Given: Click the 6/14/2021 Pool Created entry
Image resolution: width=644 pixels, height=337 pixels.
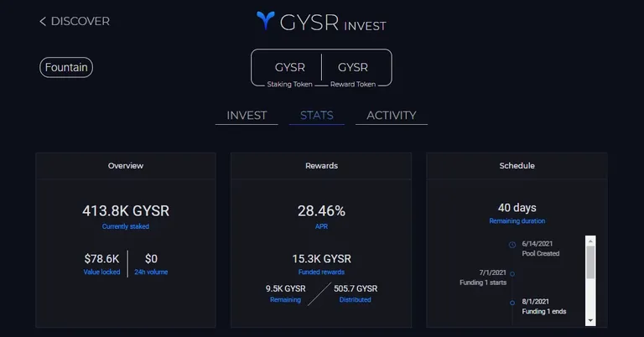Looking at the screenshot, I should [541, 249].
